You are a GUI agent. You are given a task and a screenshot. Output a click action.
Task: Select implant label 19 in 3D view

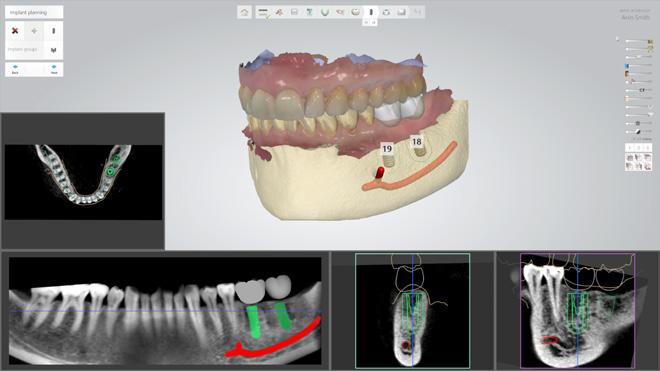[387, 148]
